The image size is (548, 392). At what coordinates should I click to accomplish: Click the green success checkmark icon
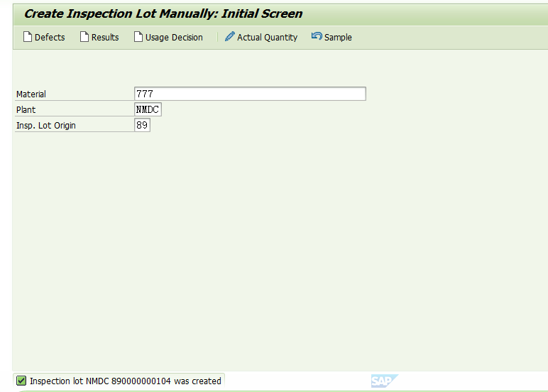21,381
